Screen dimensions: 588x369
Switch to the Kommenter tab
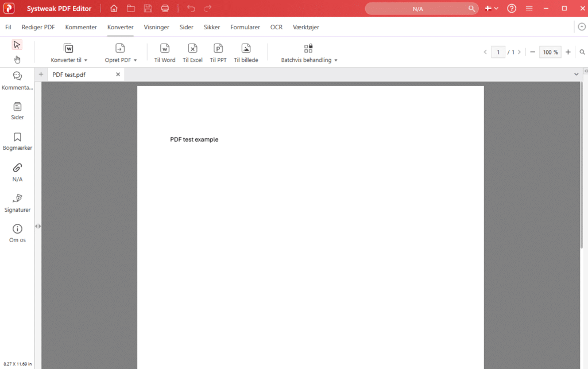pyautogui.click(x=81, y=27)
